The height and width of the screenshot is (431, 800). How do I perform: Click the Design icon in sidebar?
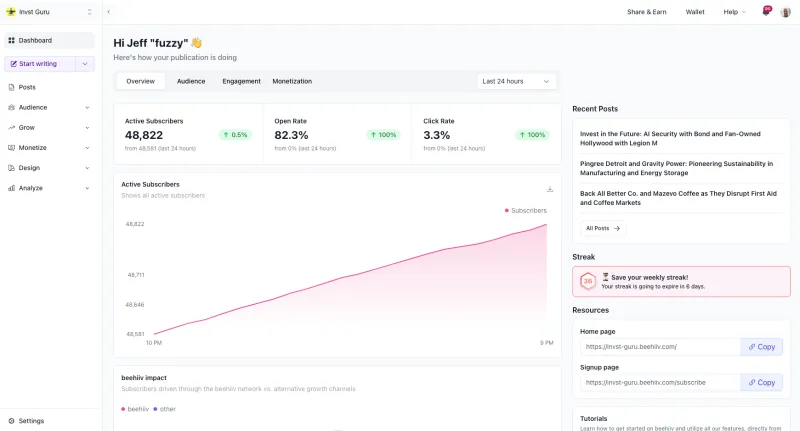(11, 168)
